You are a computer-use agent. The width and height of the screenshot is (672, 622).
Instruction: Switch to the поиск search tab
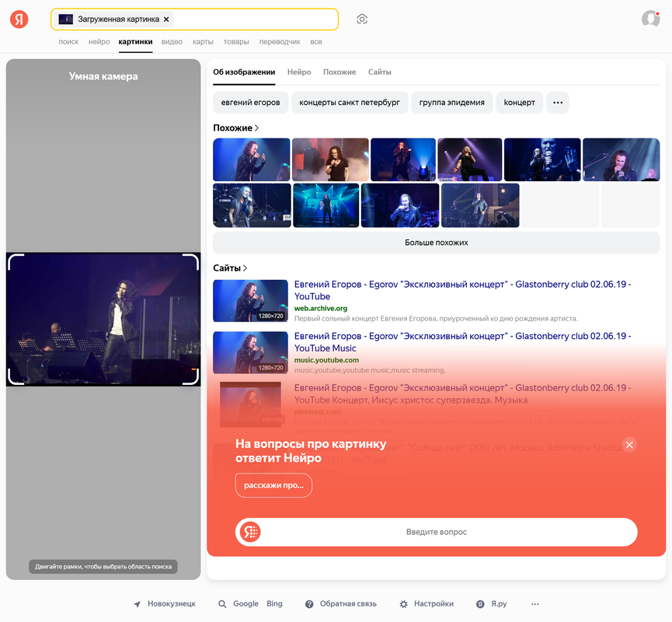(x=68, y=42)
